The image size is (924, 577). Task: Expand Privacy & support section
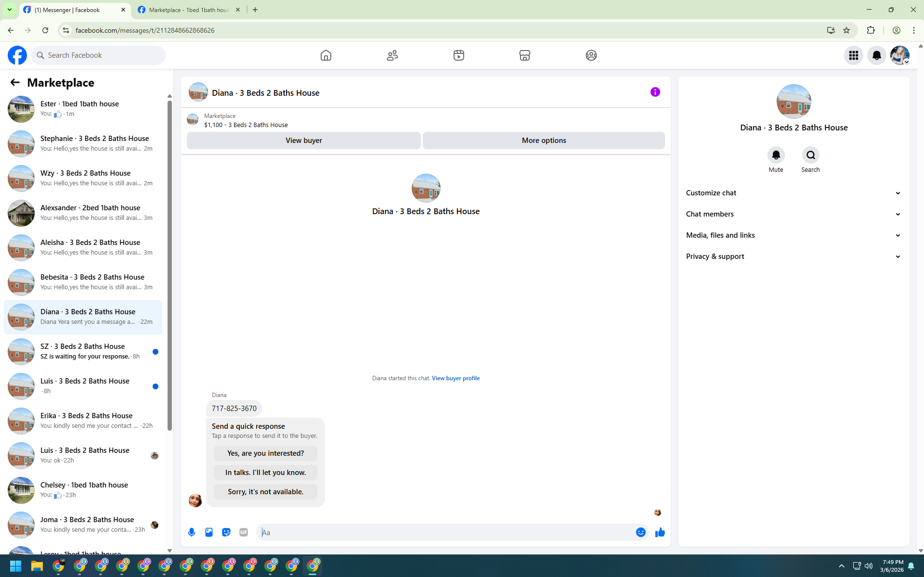[x=794, y=256]
